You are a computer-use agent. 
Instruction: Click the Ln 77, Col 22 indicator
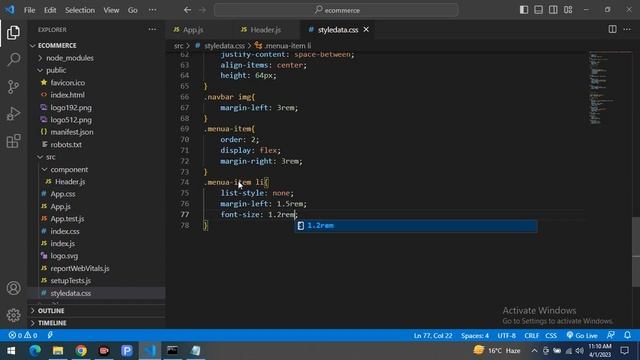[433, 336]
